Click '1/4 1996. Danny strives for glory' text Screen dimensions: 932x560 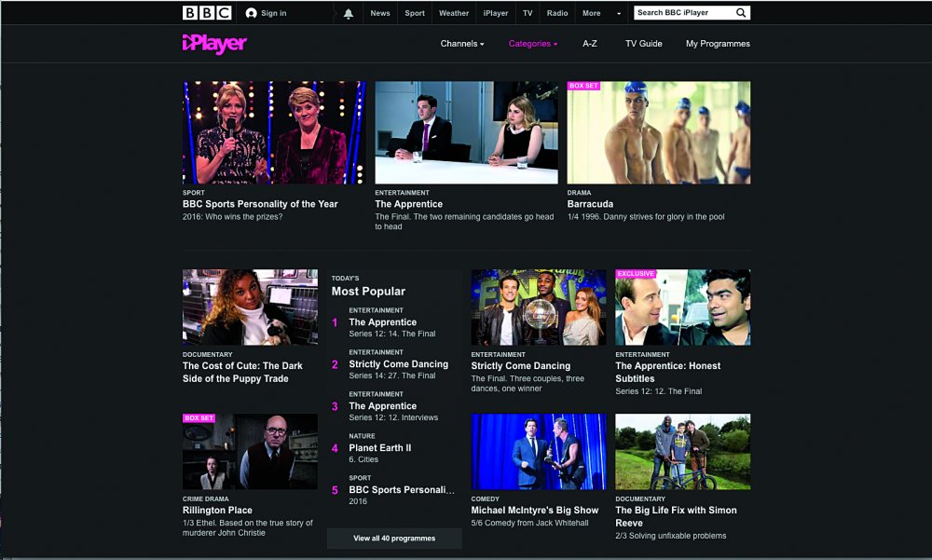[646, 216]
